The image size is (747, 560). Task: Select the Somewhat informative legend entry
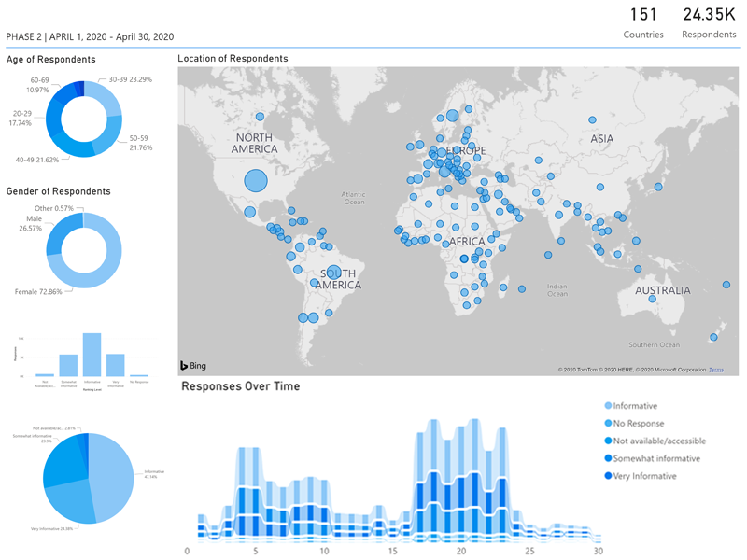pos(652,458)
